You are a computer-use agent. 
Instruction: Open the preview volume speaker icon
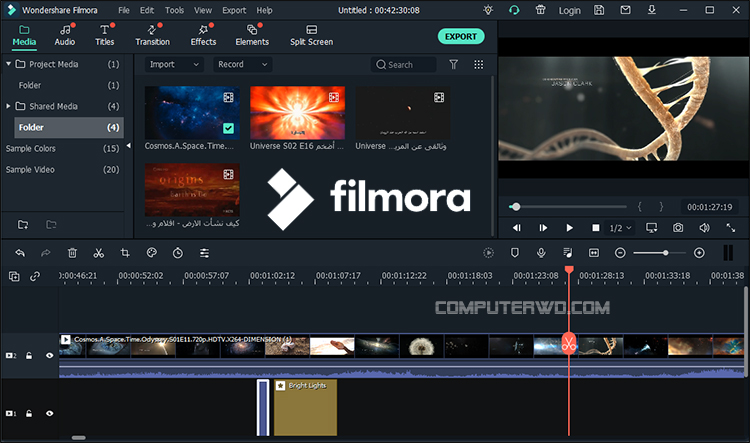click(704, 228)
